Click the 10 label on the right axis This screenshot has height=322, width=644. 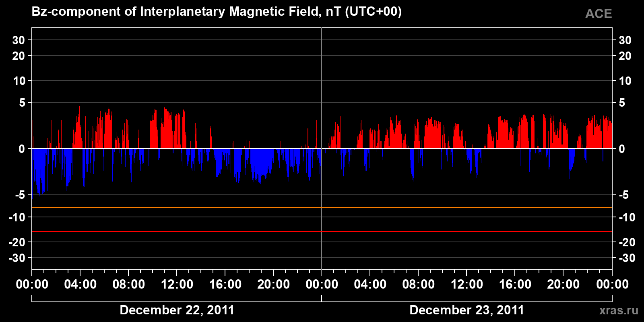click(x=625, y=81)
